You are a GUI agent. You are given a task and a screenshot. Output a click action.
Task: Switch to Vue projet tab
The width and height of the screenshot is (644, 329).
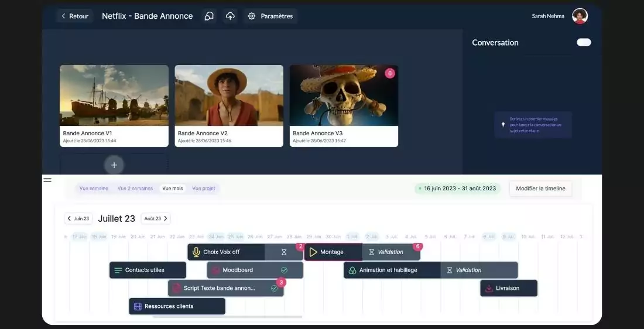tap(204, 189)
